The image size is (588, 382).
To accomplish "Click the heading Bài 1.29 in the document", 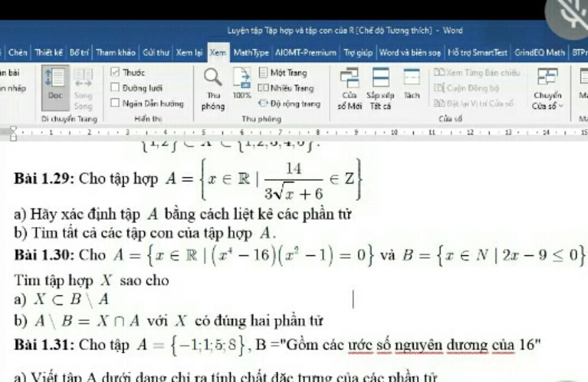I will pyautogui.click(x=44, y=178).
